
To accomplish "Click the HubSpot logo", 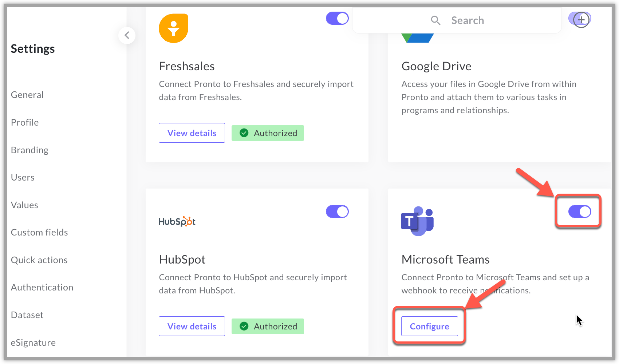I will [x=177, y=221].
